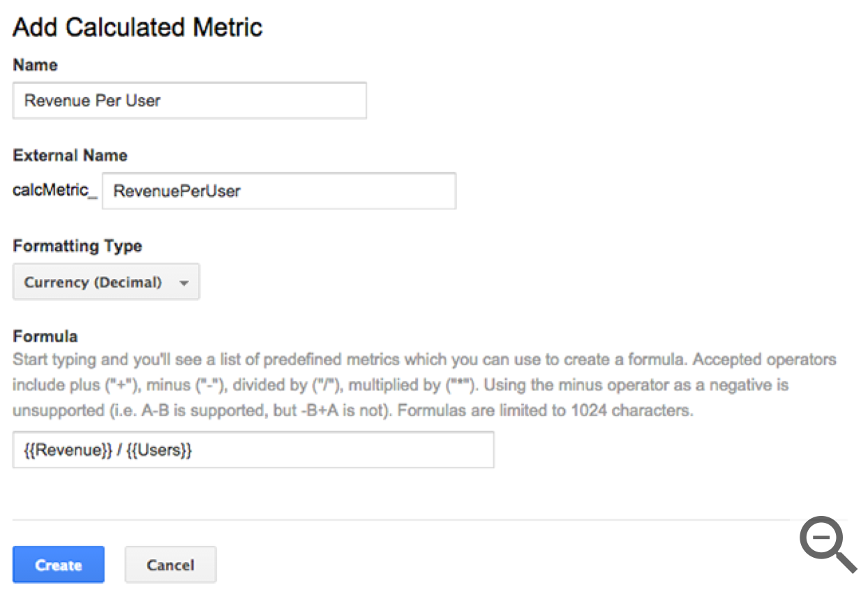
Task: Click the Name field label
Action: coord(35,65)
